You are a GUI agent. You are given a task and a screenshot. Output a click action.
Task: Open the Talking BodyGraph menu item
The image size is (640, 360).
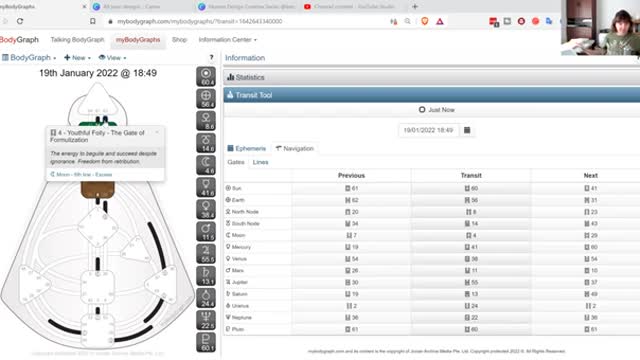[77, 40]
